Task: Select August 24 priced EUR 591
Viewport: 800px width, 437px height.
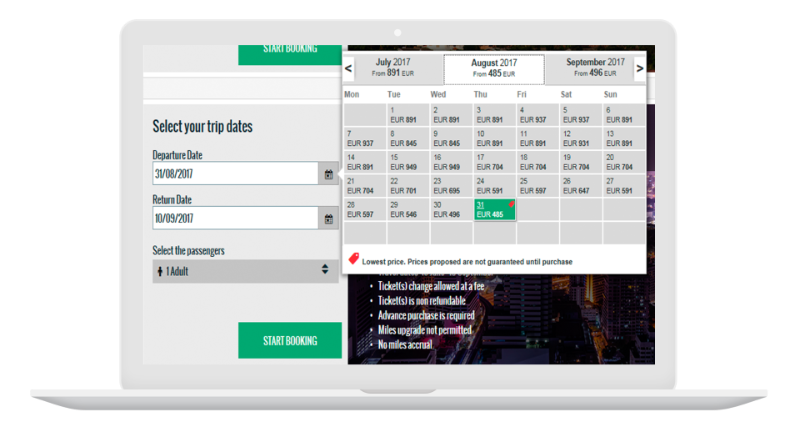Action: 494,185
